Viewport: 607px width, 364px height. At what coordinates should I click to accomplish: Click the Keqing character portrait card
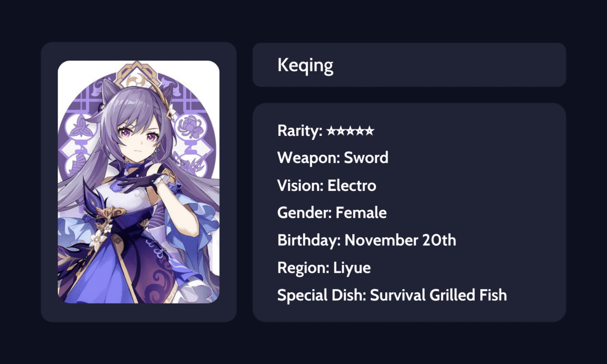[x=139, y=182]
